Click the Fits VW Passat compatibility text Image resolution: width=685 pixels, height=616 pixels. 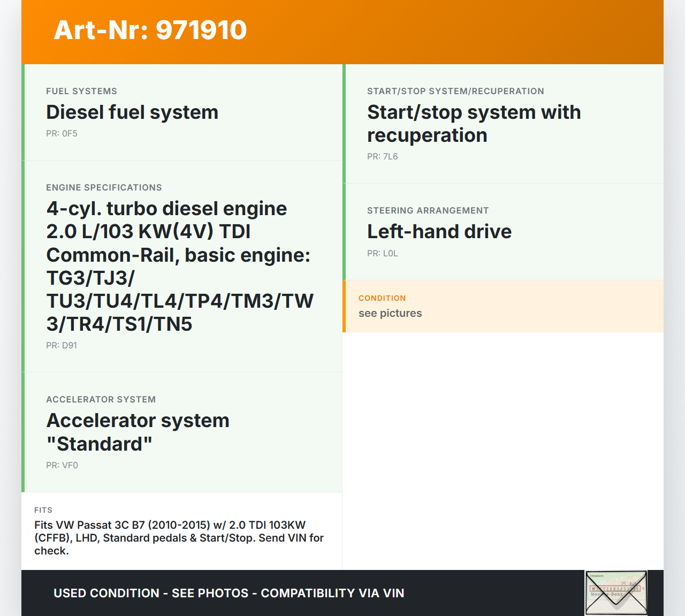click(x=179, y=538)
